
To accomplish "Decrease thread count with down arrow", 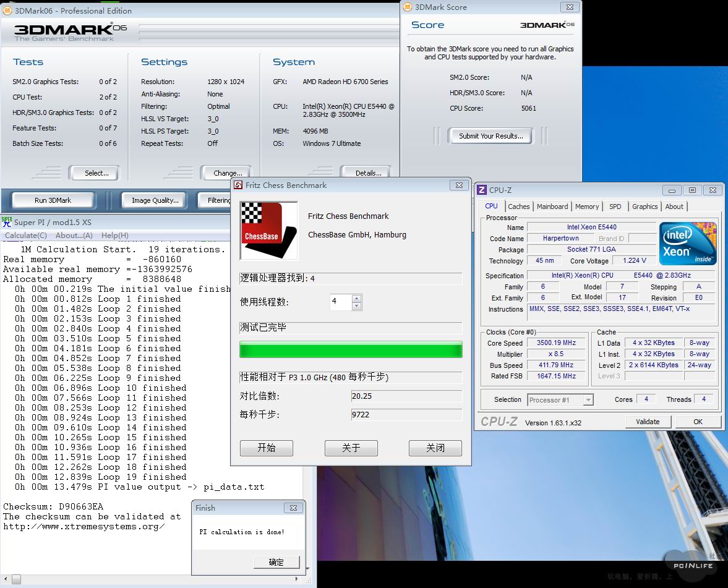I will [x=356, y=306].
